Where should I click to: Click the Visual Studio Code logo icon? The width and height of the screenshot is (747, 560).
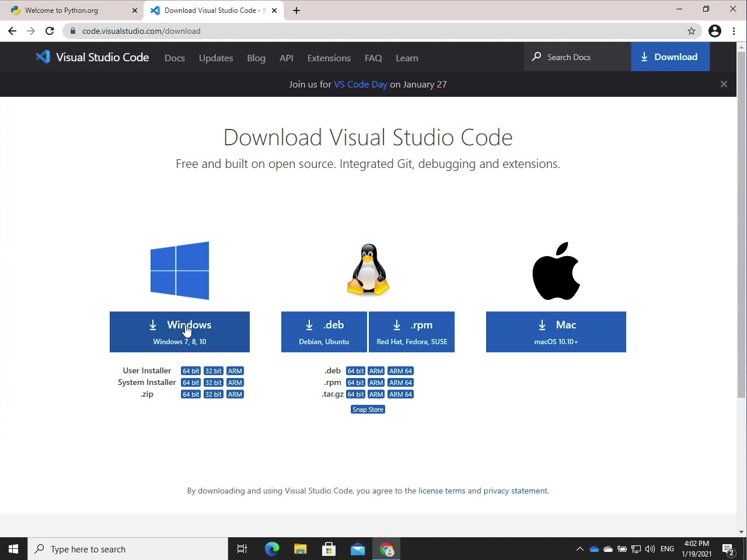coord(43,57)
